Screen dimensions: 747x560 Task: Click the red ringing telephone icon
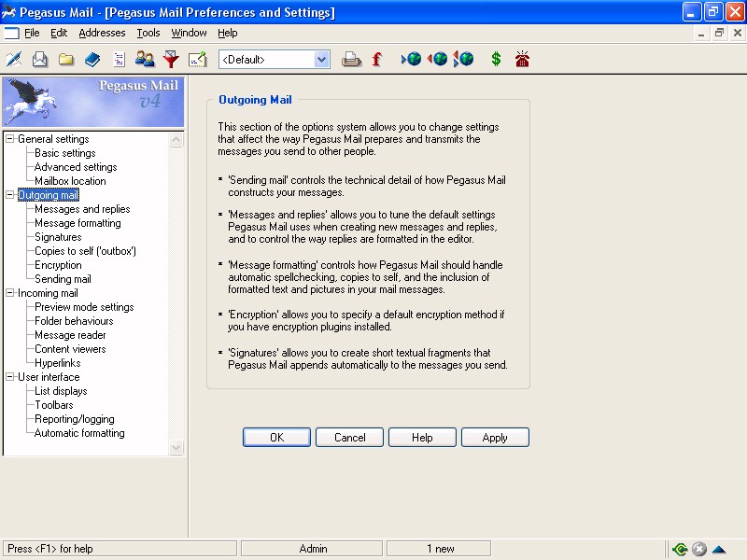pos(522,60)
